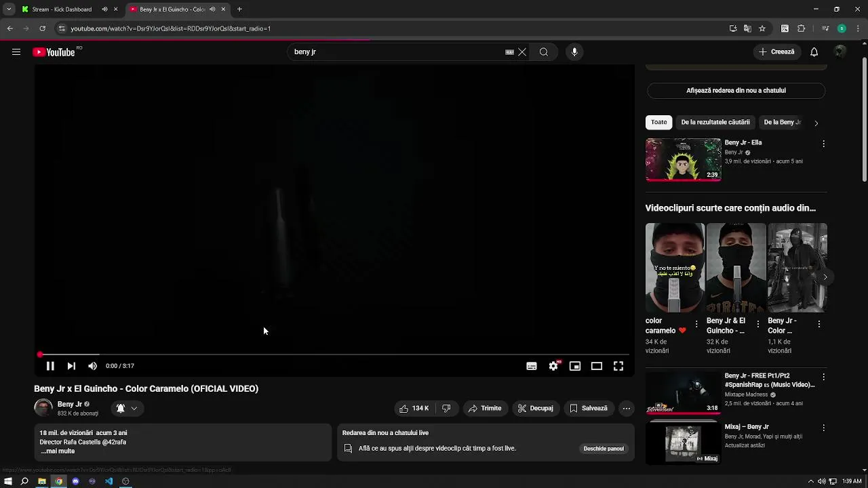Click Deschide panoul for live chat replay
This screenshot has width=868, height=488.
coord(604,449)
